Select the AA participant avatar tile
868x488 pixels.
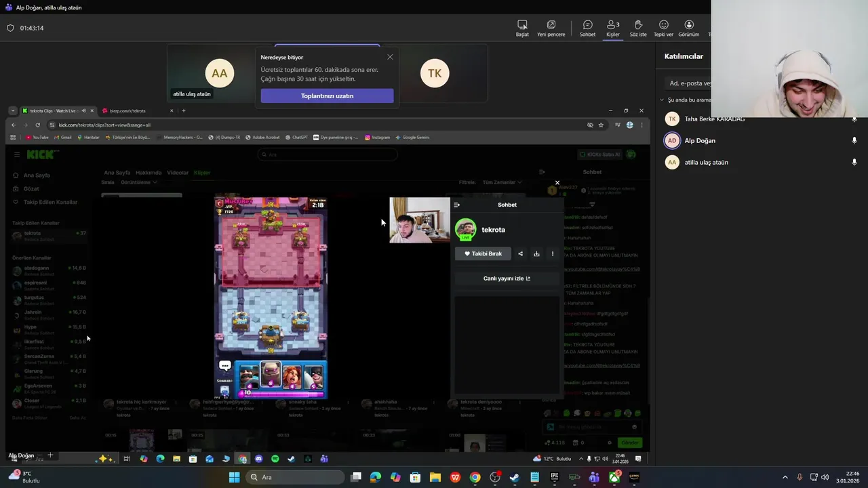(x=220, y=73)
